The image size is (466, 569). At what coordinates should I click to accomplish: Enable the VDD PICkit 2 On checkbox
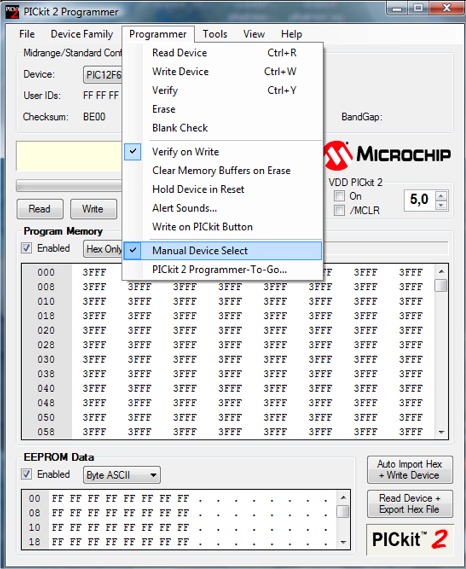(x=339, y=196)
